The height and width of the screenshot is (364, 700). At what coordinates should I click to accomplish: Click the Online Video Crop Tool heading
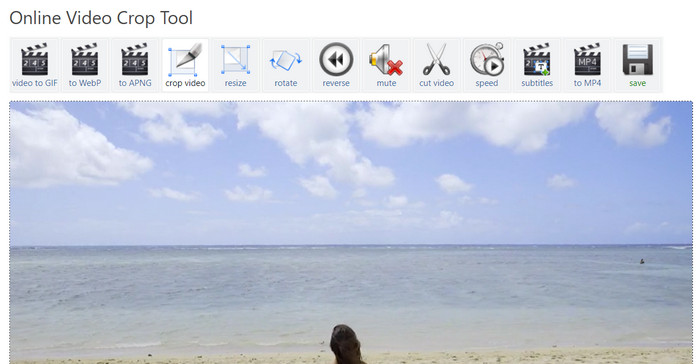pos(101,18)
